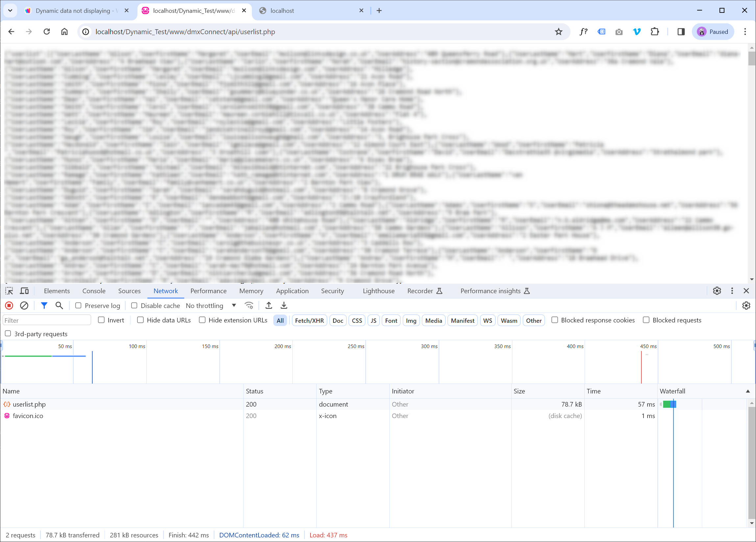Import HAR file upload icon
Screen dimensions: 756x542
269,305
